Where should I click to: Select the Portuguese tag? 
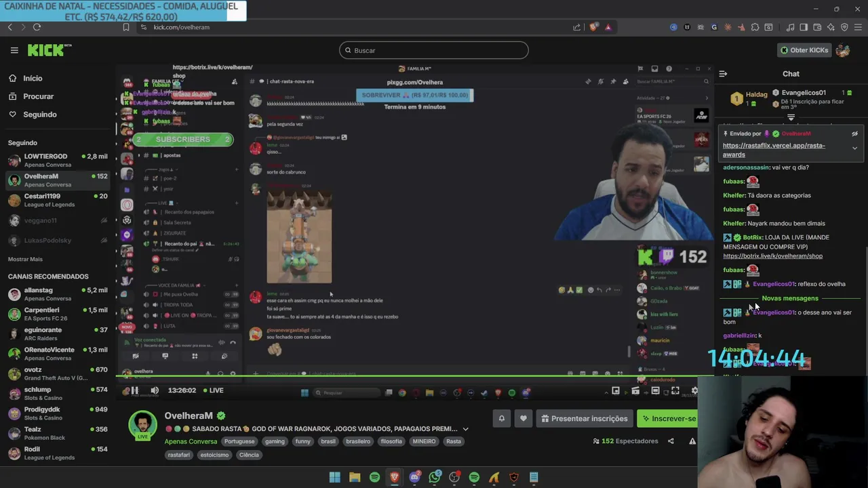pyautogui.click(x=239, y=441)
